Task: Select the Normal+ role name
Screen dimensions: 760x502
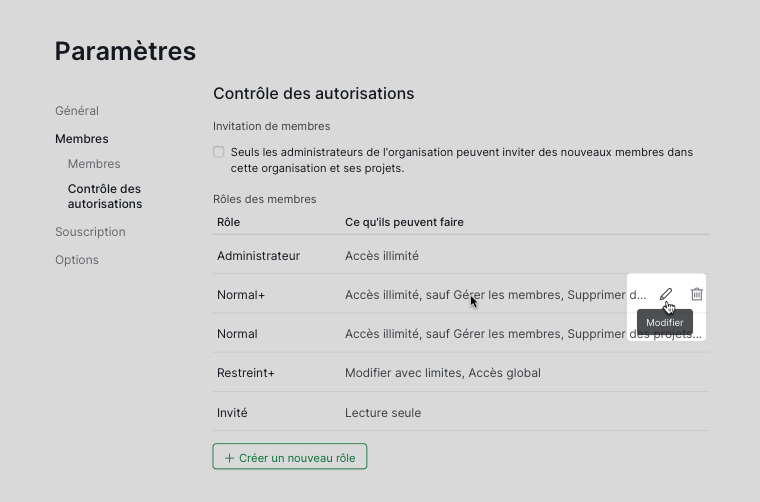Action: click(x=241, y=295)
